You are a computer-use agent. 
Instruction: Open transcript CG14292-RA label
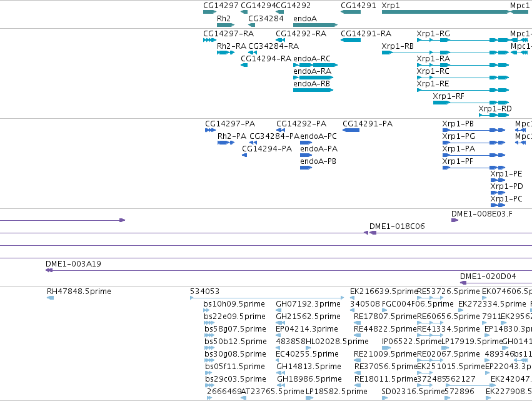point(301,34)
